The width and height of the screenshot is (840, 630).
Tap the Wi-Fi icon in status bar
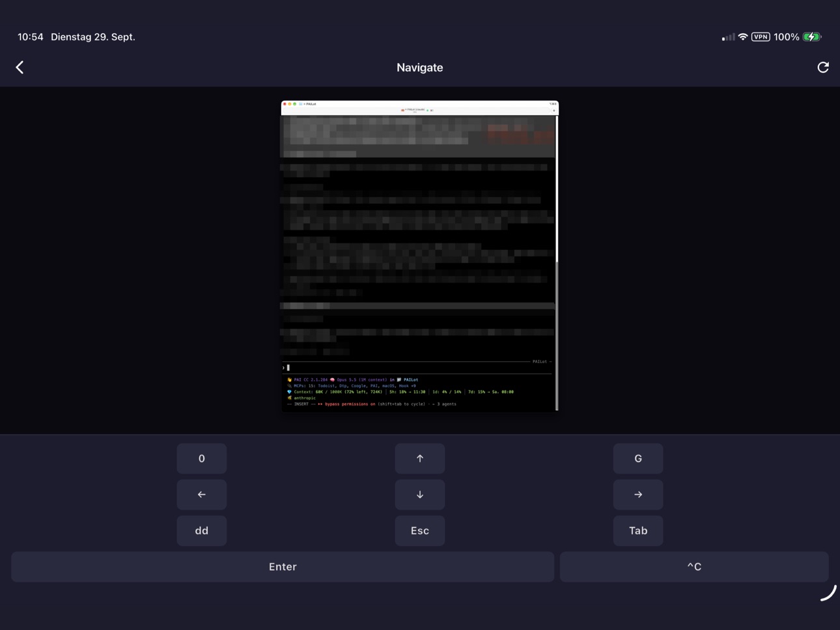[743, 37]
